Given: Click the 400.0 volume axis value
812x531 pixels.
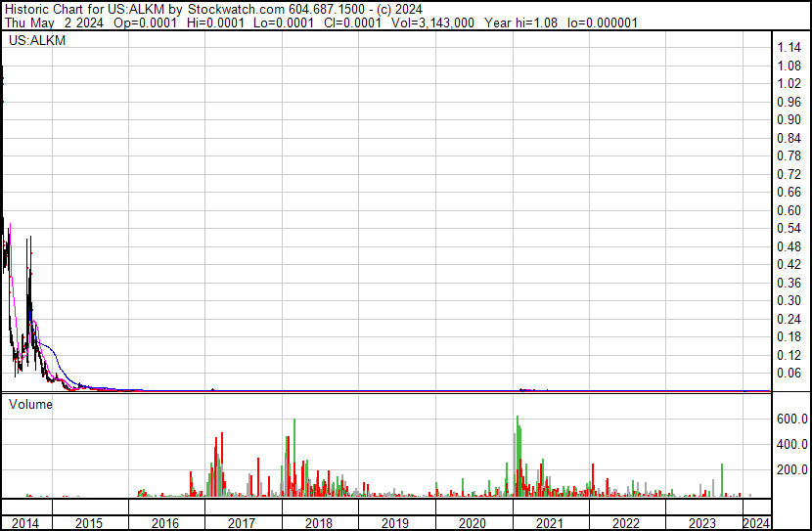Looking at the screenshot, I should (x=792, y=444).
